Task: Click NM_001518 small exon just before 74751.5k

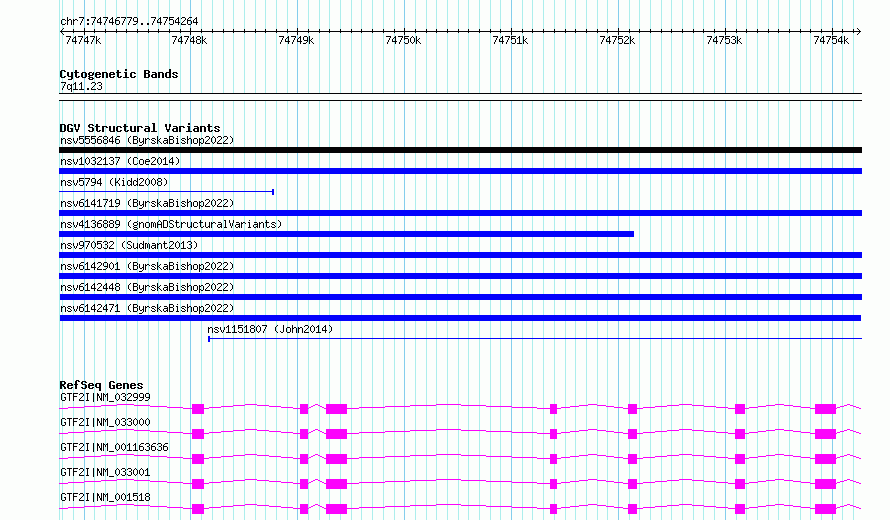Action: [x=553, y=509]
